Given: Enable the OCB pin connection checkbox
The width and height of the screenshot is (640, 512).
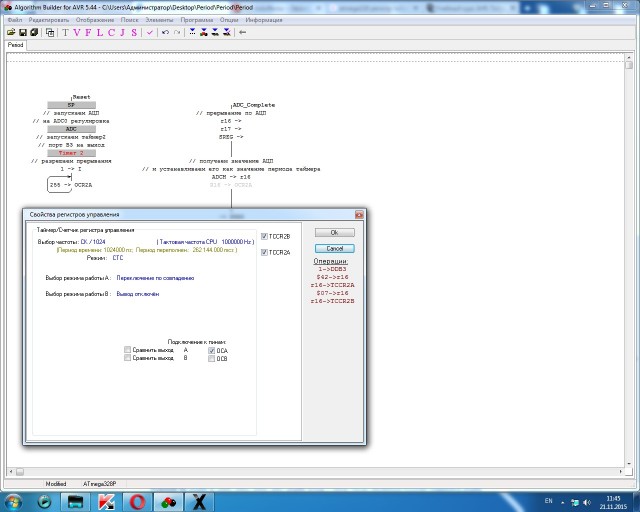Looking at the screenshot, I should pos(211,358).
